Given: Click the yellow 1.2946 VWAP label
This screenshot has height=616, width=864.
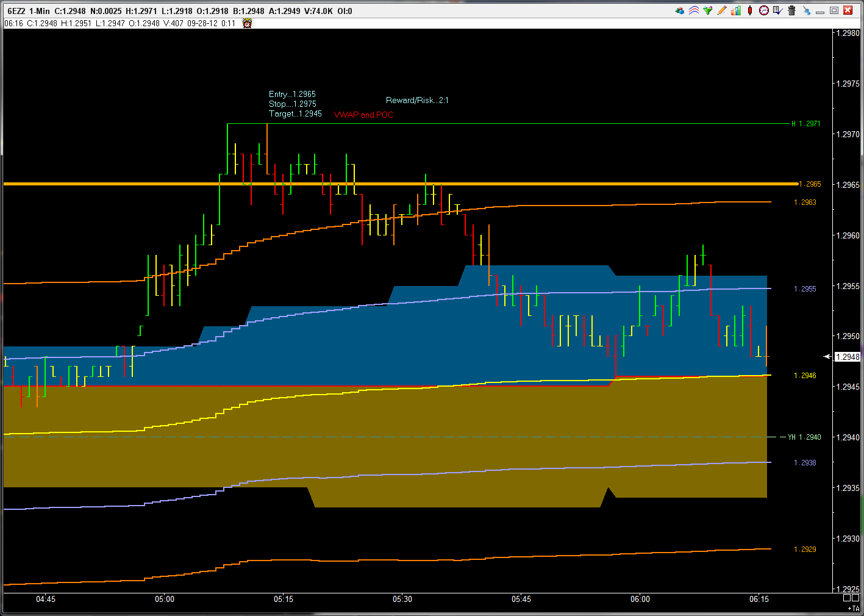Looking at the screenshot, I should pos(805,376).
